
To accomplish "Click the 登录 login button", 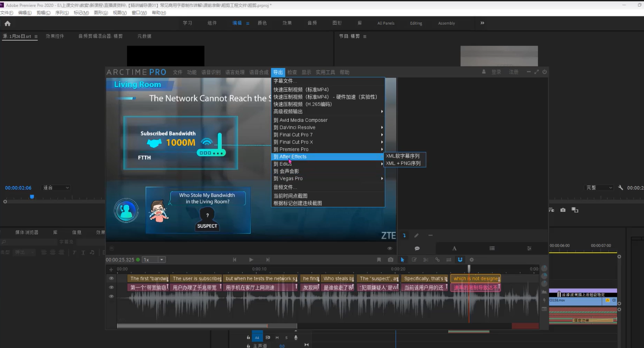I will (496, 72).
